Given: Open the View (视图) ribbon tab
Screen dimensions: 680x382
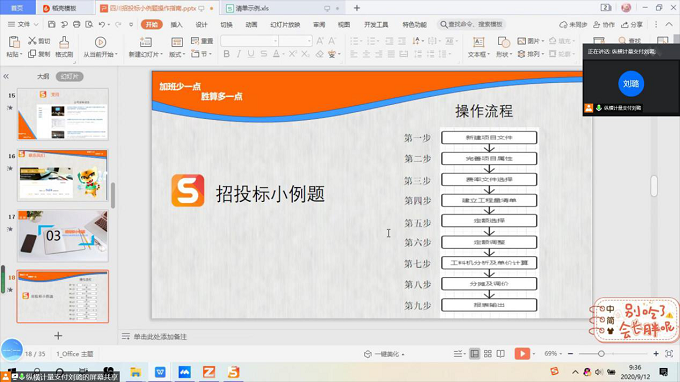Looking at the screenshot, I should click(344, 24).
